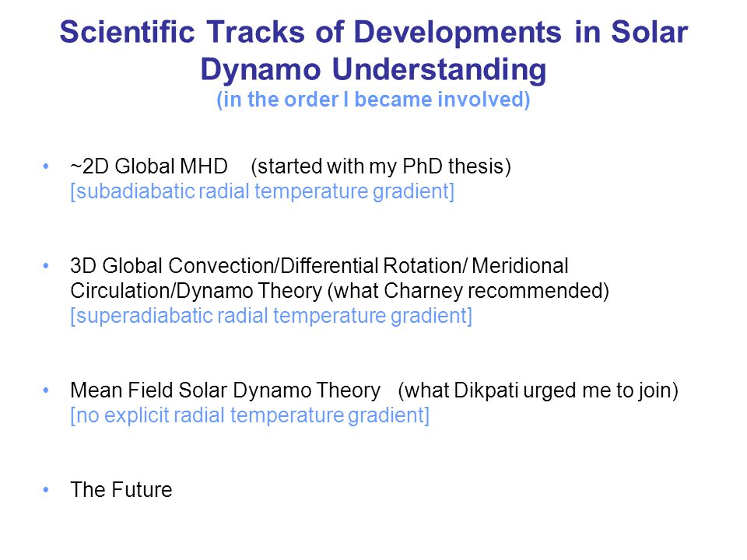Select 'Mean Field Solar Dynamo Theory' text

(226, 390)
